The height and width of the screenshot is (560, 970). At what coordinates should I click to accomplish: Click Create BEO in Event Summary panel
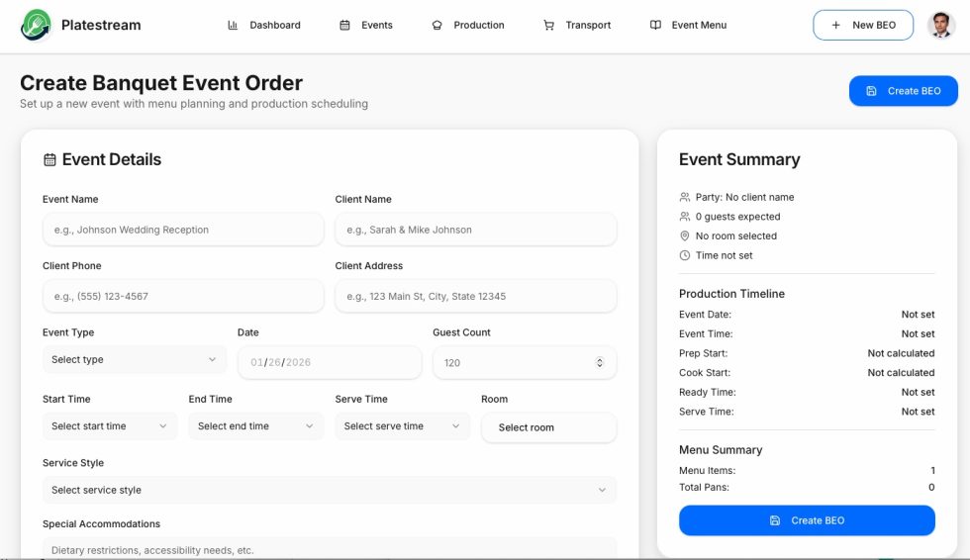pyautogui.click(x=807, y=520)
